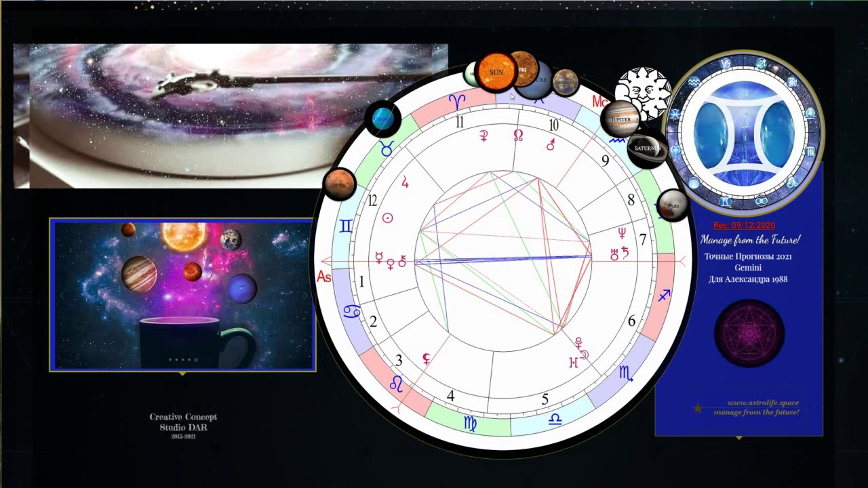
Task: Click the Saturn glyph in house 7
Action: pyautogui.click(x=625, y=253)
